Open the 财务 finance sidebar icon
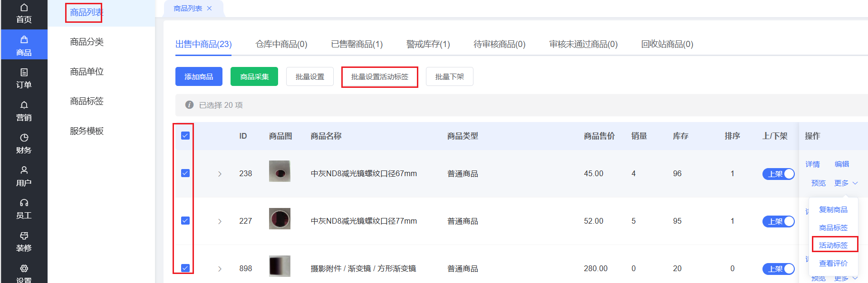The width and height of the screenshot is (868, 283). point(24,138)
